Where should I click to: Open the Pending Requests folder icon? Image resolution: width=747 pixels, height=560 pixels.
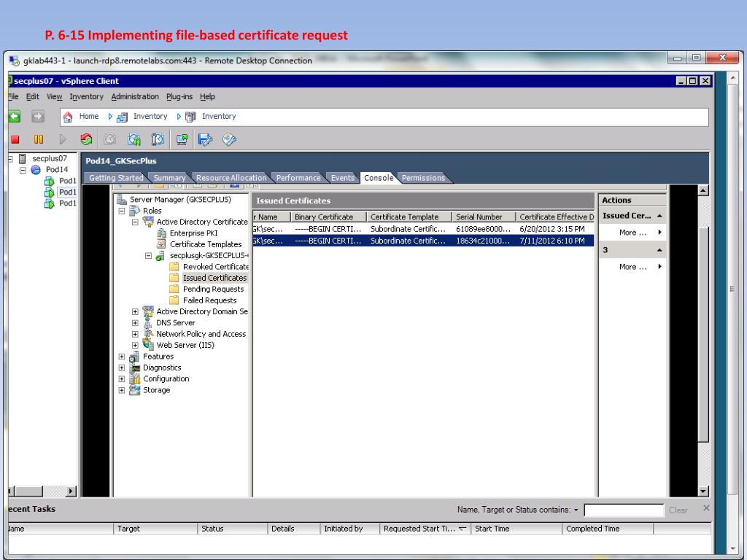(174, 289)
